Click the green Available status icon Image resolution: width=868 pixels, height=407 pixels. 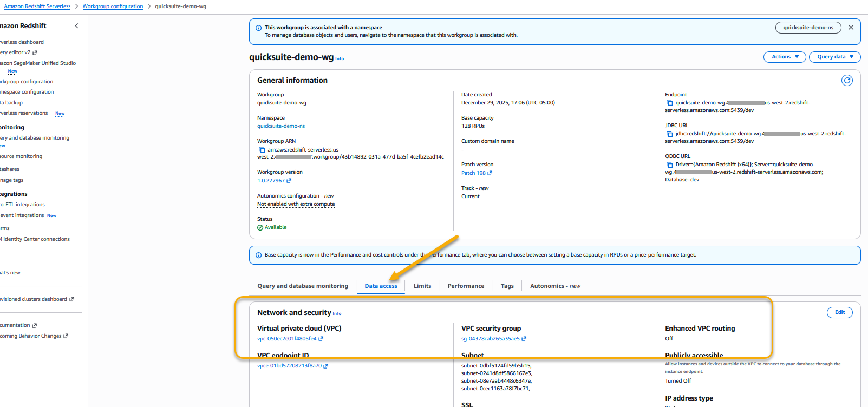pyautogui.click(x=260, y=228)
